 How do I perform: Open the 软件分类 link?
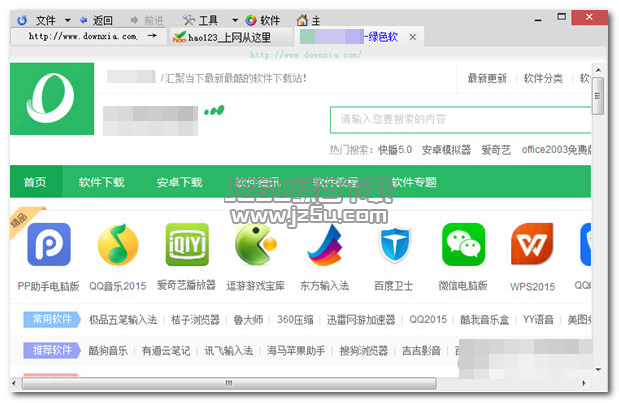pyautogui.click(x=543, y=78)
